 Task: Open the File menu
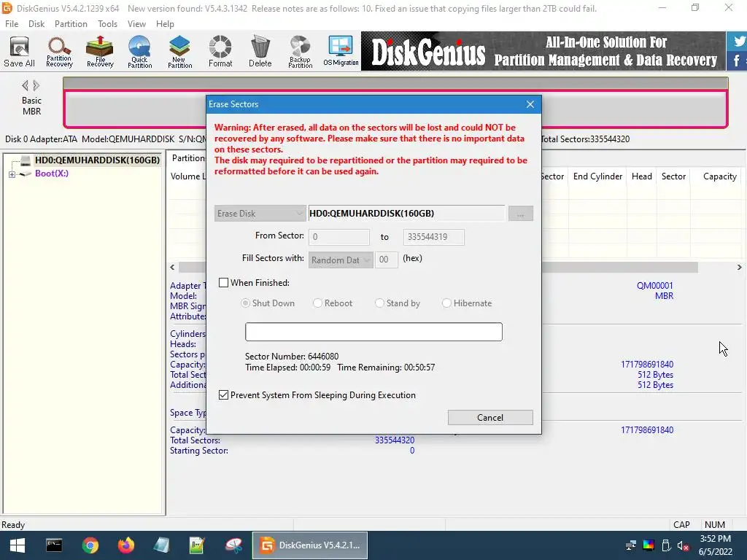coord(12,24)
